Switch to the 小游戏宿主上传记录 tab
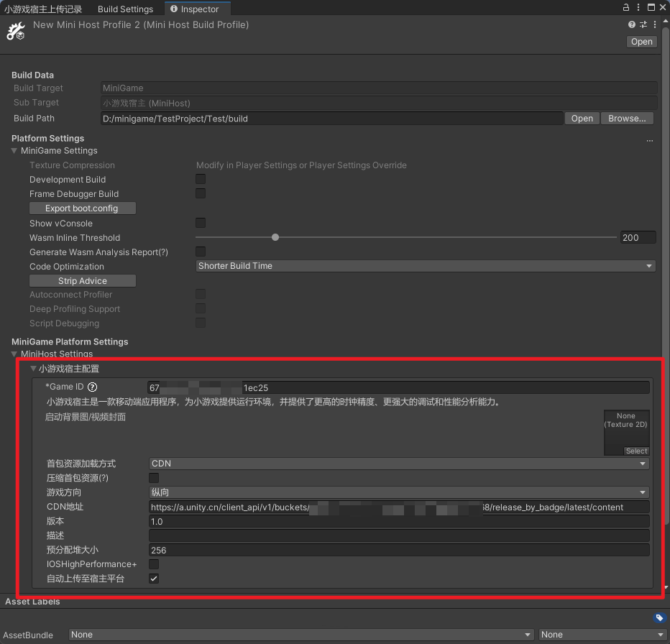Image resolution: width=670 pixels, height=644 pixels. click(43, 9)
